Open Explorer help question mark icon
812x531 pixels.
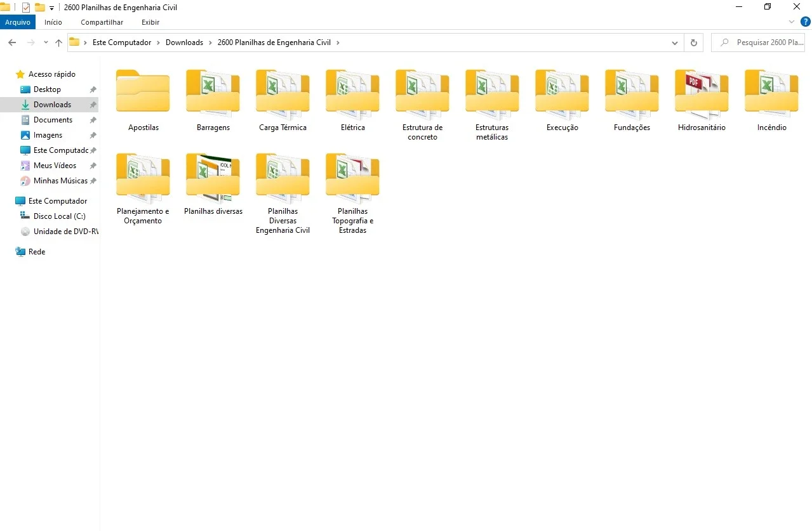coord(806,22)
